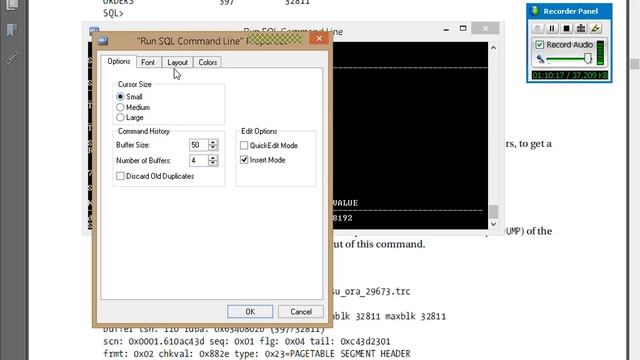Click the SQL> prompt text in document
The width and height of the screenshot is (640, 360).
113,13
